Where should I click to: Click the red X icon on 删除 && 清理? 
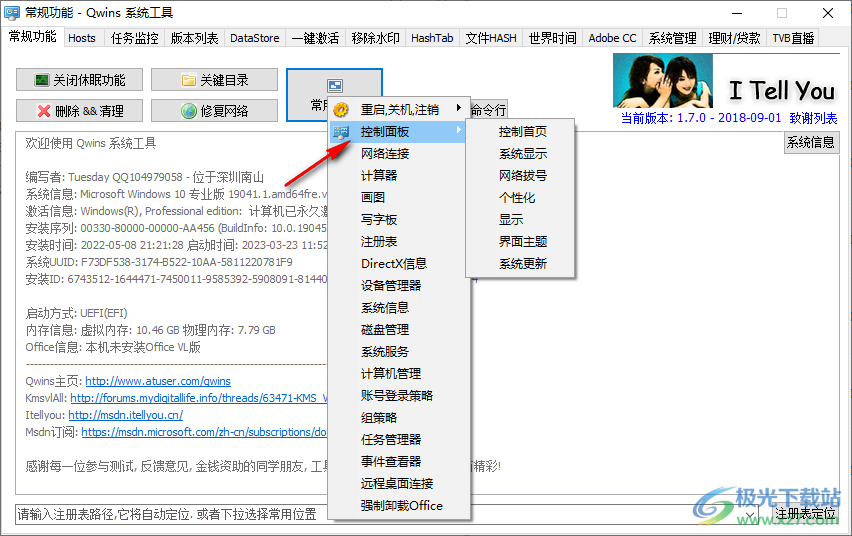point(44,111)
